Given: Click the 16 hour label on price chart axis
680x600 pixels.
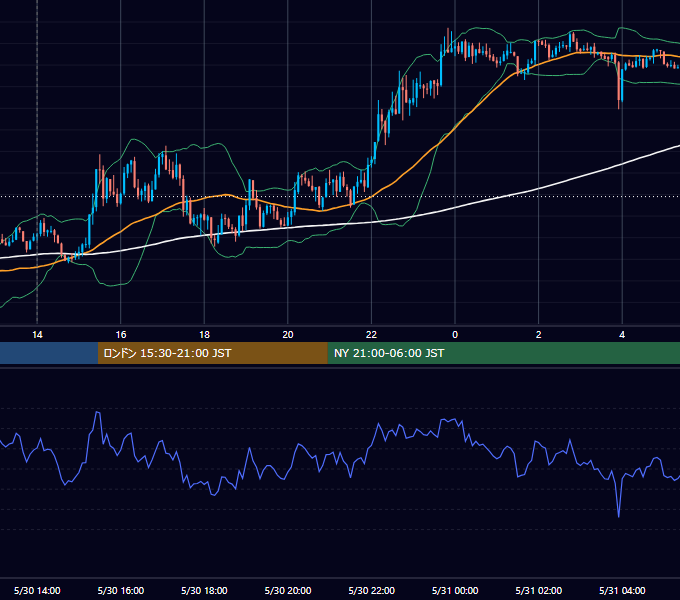Looking at the screenshot, I should coord(121,335).
